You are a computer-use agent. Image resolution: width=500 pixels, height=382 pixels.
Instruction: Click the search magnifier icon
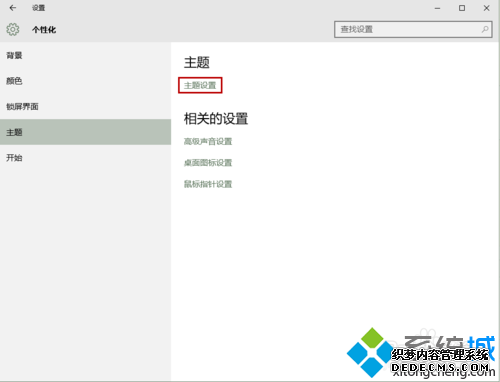(x=485, y=29)
